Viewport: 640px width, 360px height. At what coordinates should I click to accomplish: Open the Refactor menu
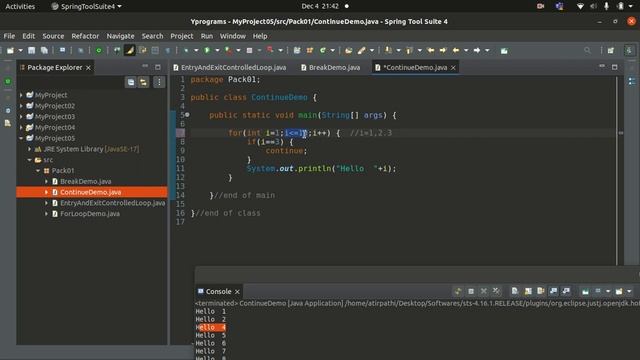[85, 36]
